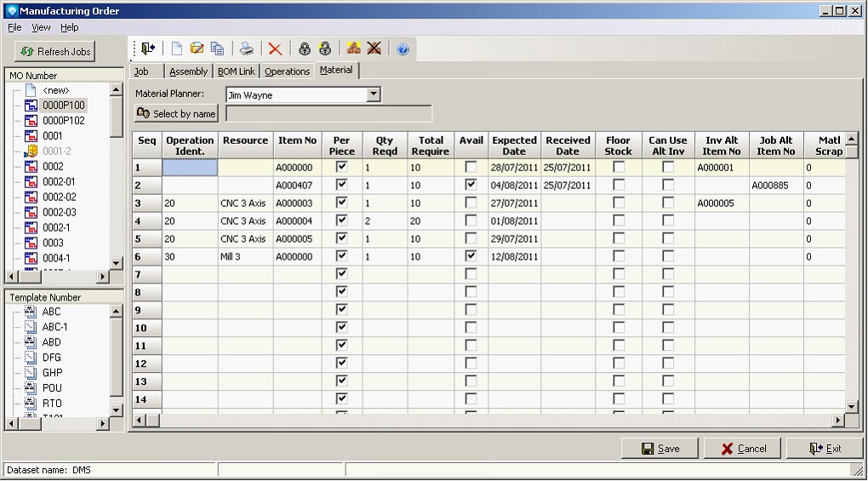Screen dimensions: 868x481
Task: Click the Select by name button
Action: (177, 114)
